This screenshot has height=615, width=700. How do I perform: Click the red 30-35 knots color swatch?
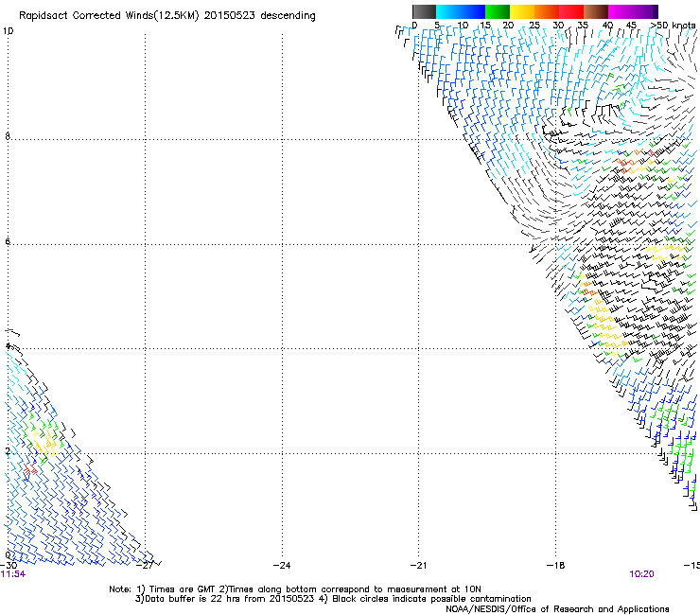[x=571, y=11]
